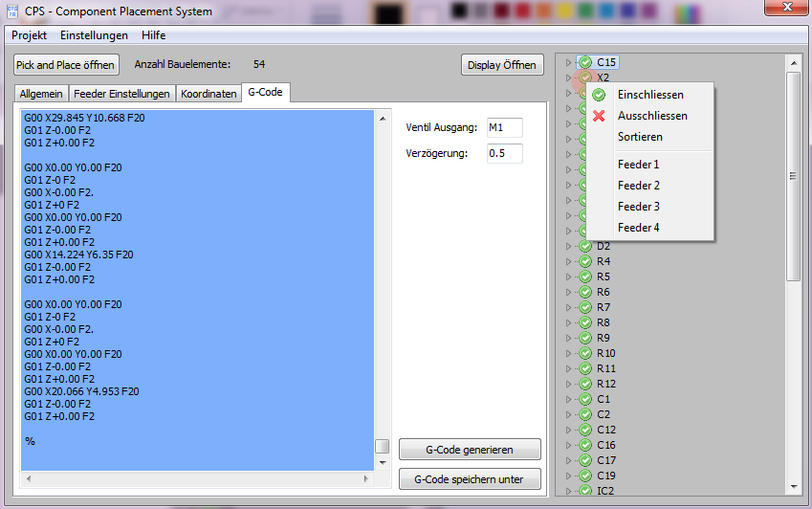Click the green check icon beside C2
Viewport: 812px width, 509px height.
pos(585,414)
